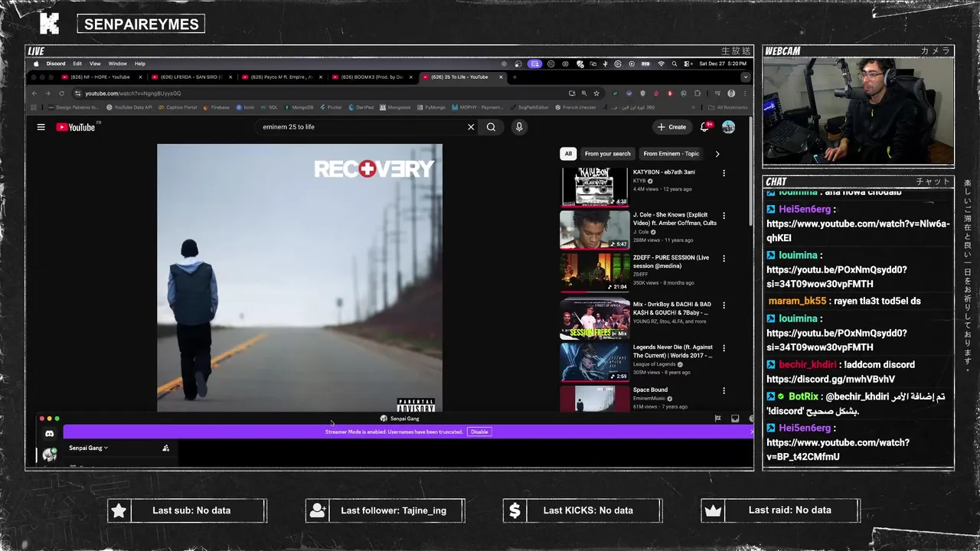The image size is (980, 551).
Task: Expand the Senpai Gang server dropdown
Action: 88,448
